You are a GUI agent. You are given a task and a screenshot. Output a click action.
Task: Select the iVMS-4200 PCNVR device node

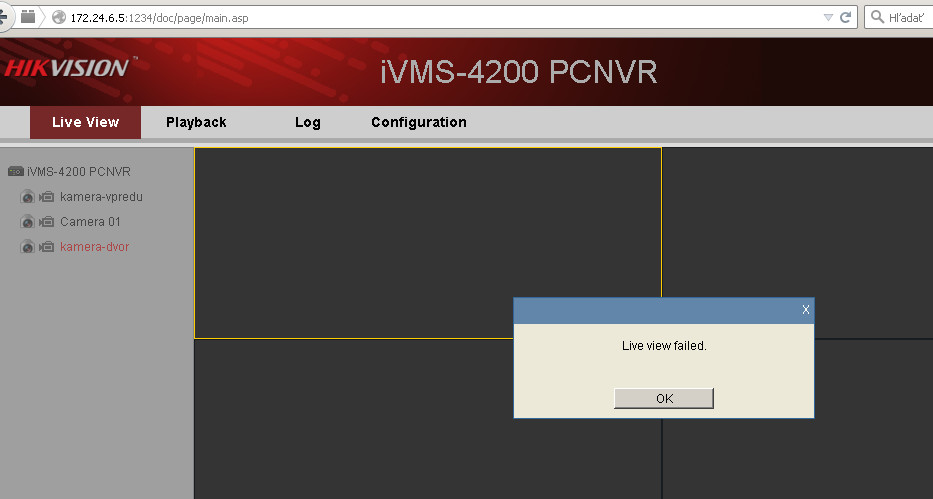(x=79, y=171)
